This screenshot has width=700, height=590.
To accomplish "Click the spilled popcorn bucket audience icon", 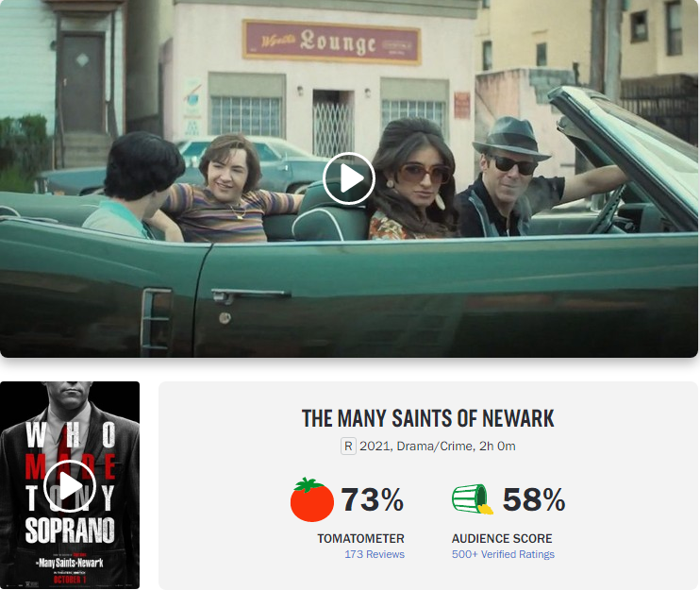I will [473, 498].
